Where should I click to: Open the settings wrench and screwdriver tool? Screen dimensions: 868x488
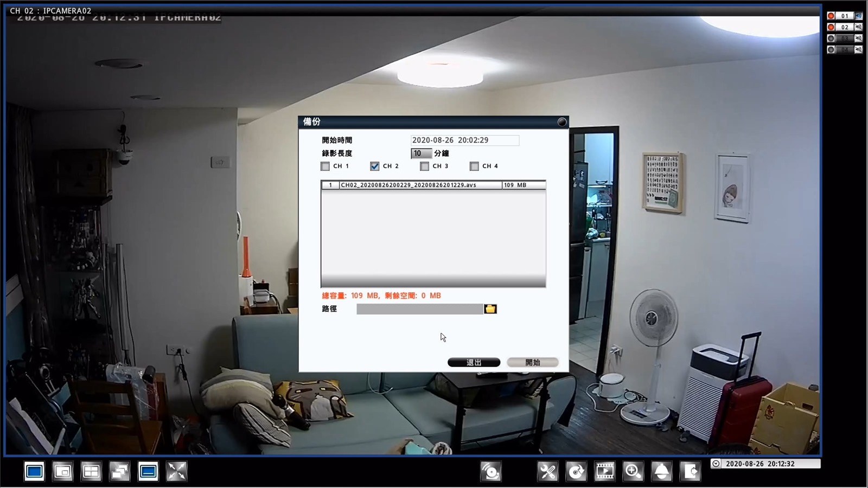547,472
